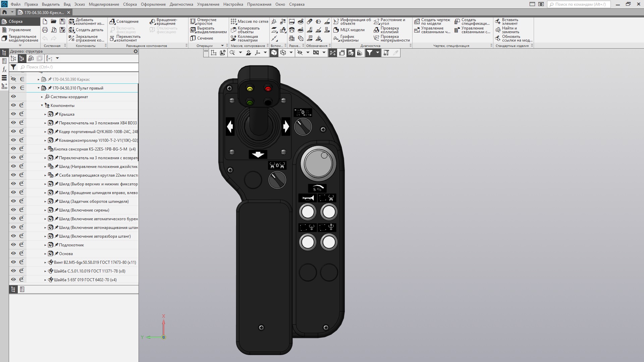Image resolution: width=644 pixels, height=362 pixels.
Task: Collapse the Компоненты tree node
Action: point(42,105)
